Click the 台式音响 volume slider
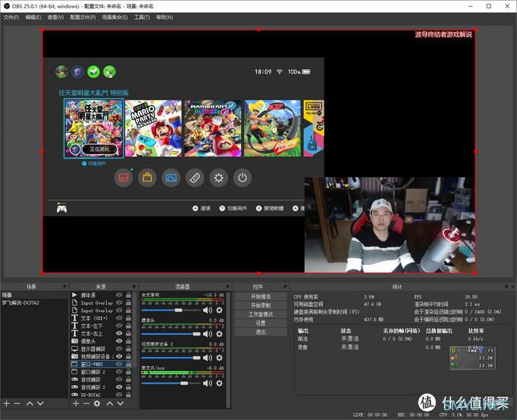The width and height of the screenshot is (517, 420). click(x=171, y=311)
